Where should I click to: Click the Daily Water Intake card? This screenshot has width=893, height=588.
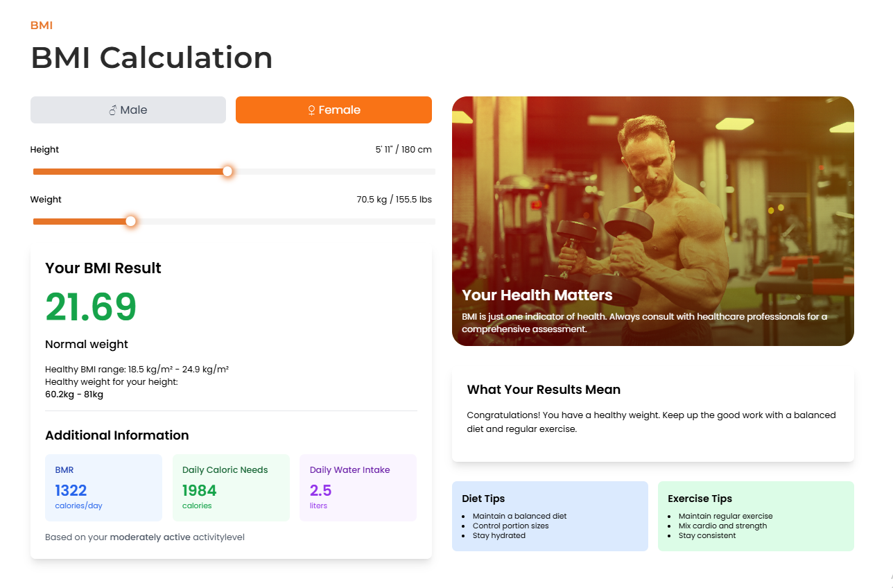(x=358, y=487)
